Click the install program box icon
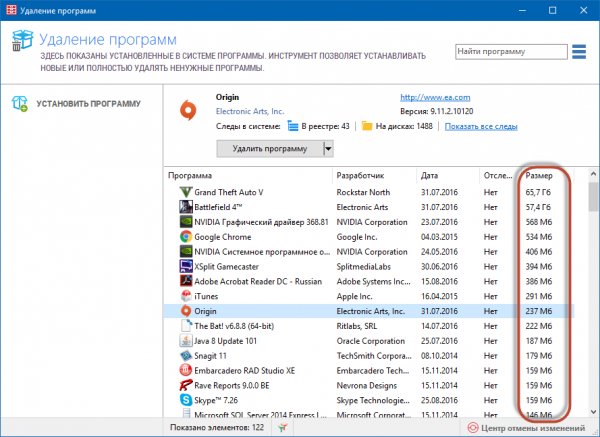 pos(20,104)
